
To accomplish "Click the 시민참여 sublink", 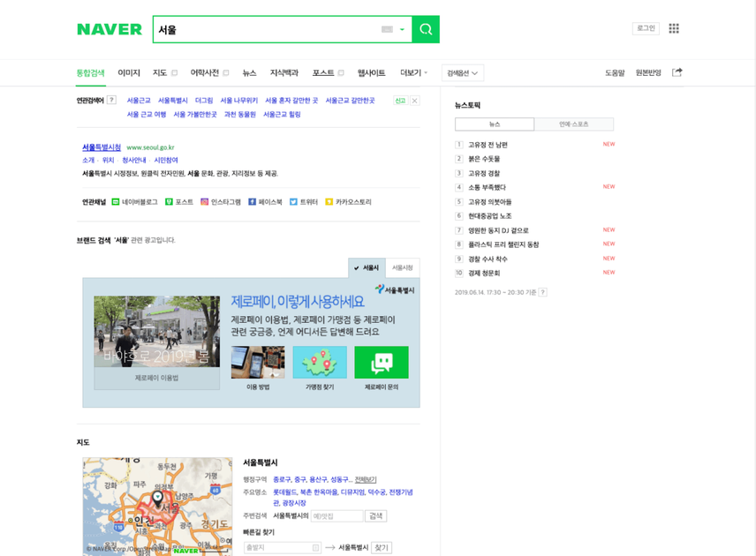I will (x=166, y=160).
